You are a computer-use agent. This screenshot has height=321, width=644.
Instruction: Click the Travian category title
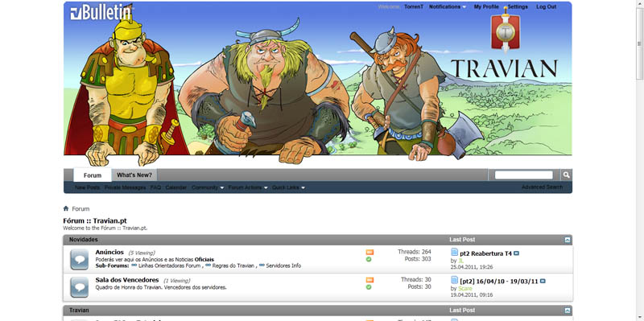(79, 311)
